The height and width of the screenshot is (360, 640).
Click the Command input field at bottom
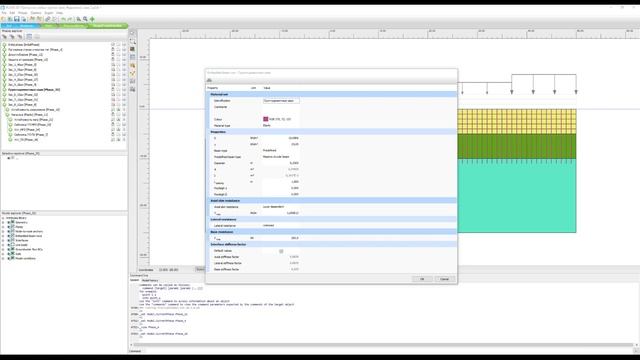388,351
